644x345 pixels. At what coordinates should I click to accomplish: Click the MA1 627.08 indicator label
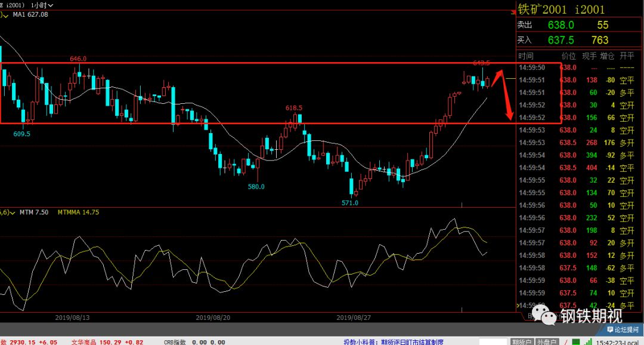pos(30,14)
